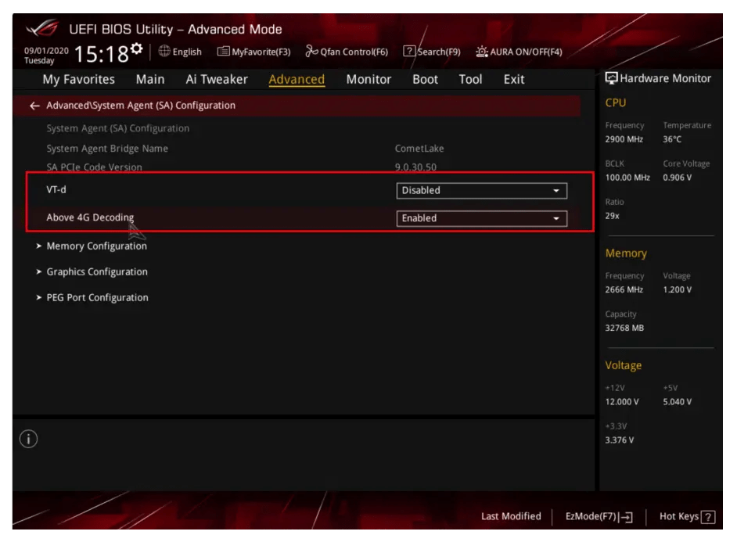The width and height of the screenshot is (737, 560).
Task: Click the info circle icon
Action: pos(28,439)
